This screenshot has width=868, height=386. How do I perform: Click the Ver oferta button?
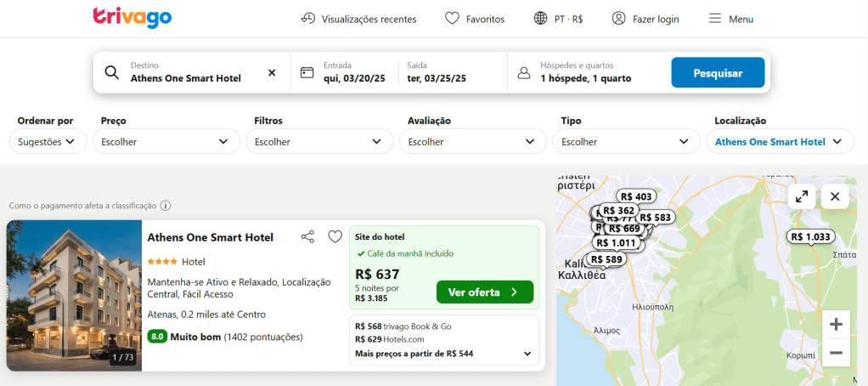(484, 292)
